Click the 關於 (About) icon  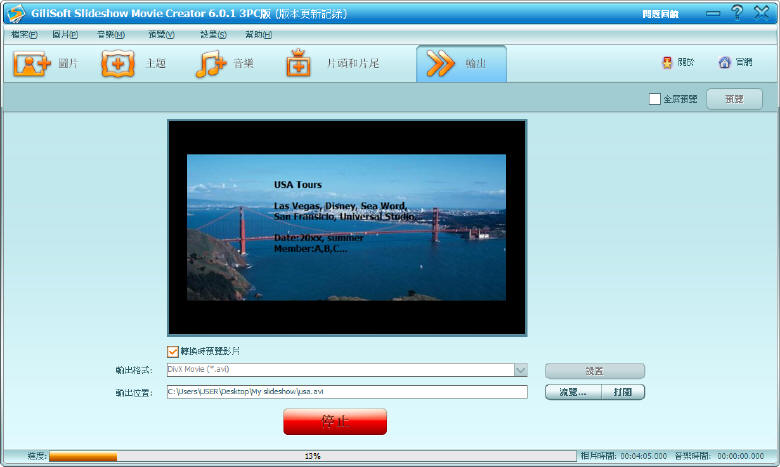coord(667,62)
